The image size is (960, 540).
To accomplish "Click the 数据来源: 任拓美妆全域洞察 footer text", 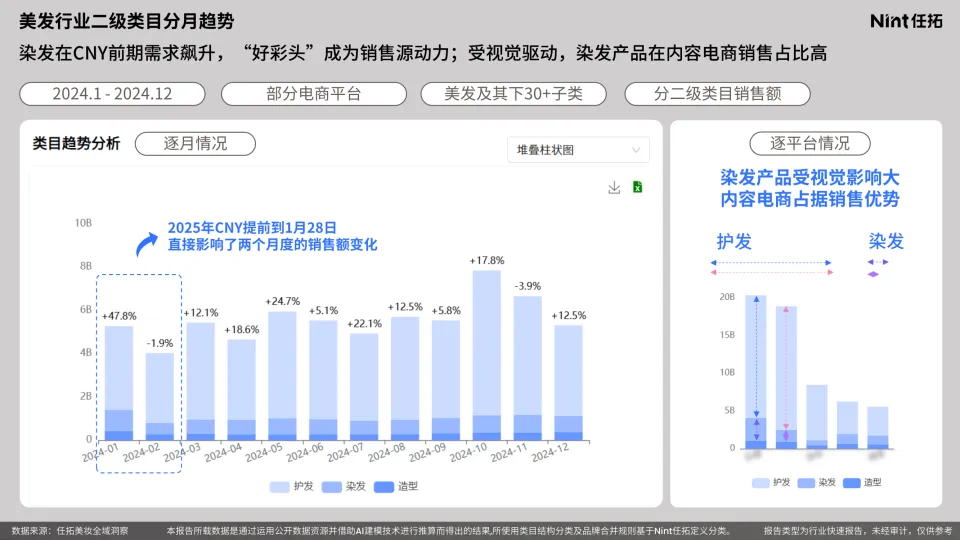I will click(70, 531).
